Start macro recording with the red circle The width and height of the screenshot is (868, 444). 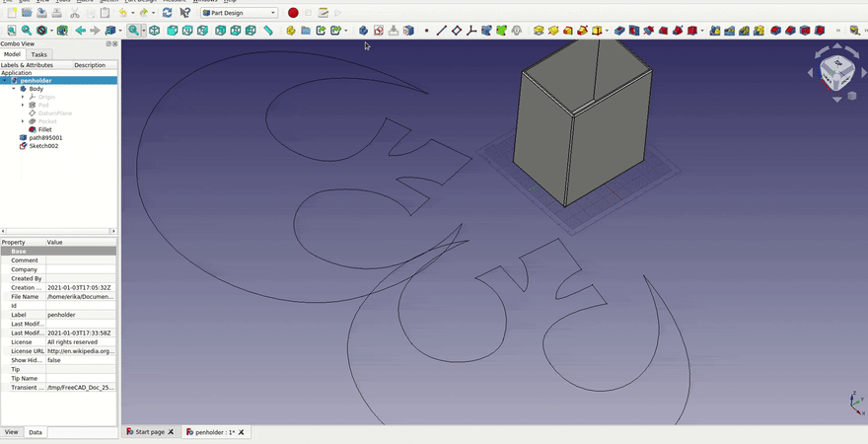(293, 13)
